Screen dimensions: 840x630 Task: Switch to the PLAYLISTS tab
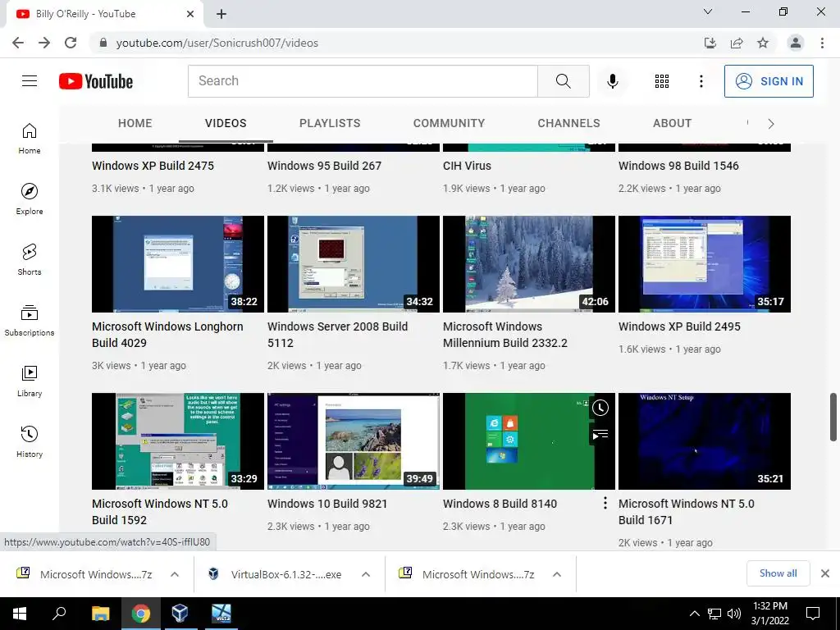330,123
